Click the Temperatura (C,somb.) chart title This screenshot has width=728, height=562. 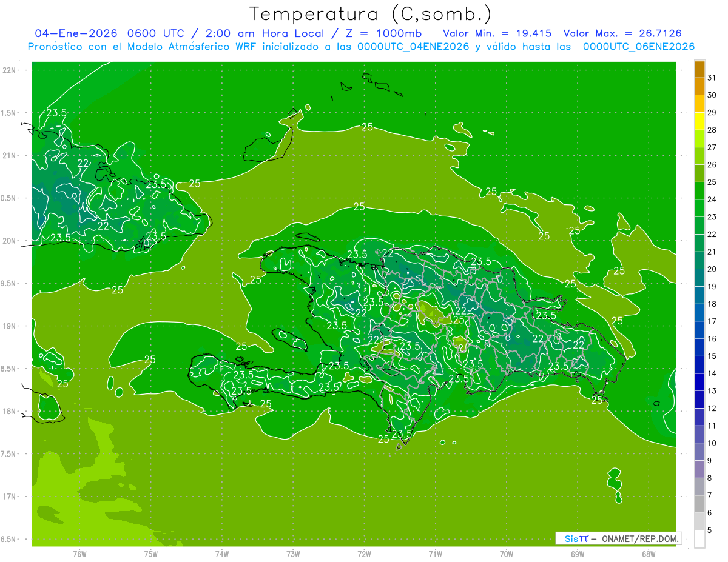tap(370, 13)
